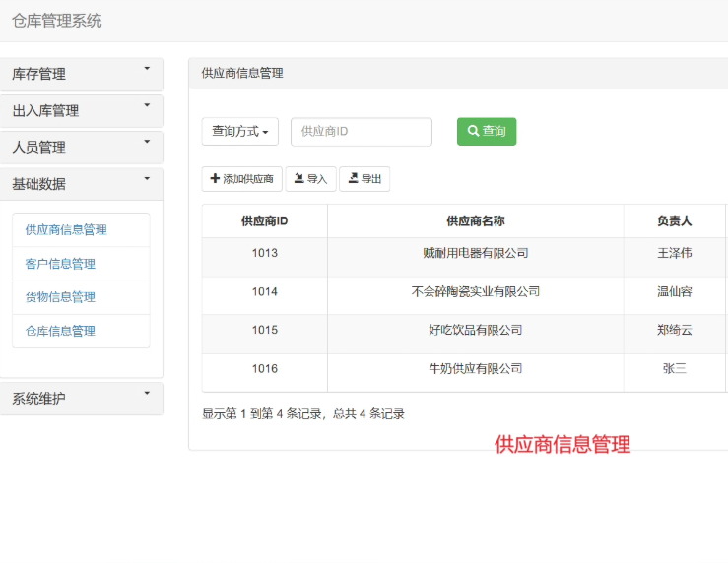Click the 供应商ID column header

click(x=265, y=221)
